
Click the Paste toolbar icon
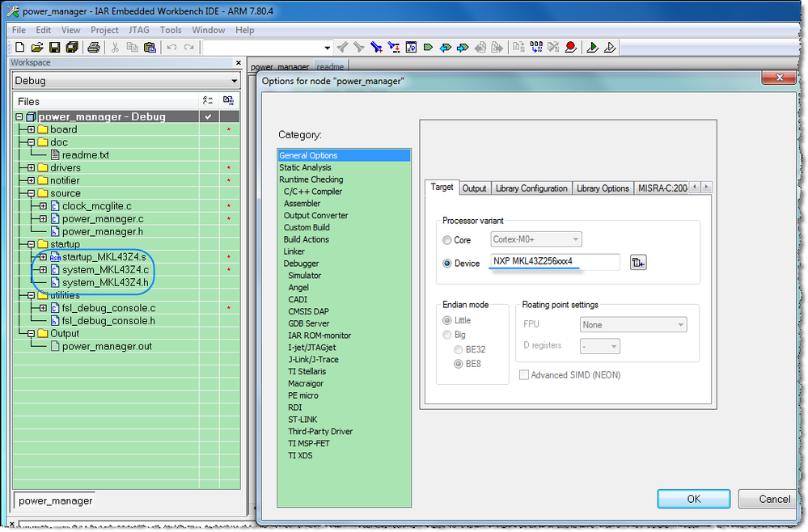tap(150, 48)
